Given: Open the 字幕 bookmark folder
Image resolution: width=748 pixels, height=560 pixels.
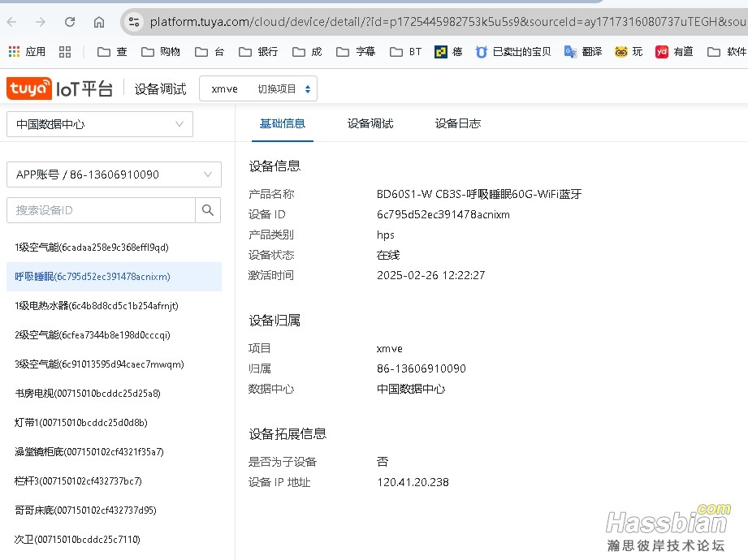Looking at the screenshot, I should (x=356, y=51).
